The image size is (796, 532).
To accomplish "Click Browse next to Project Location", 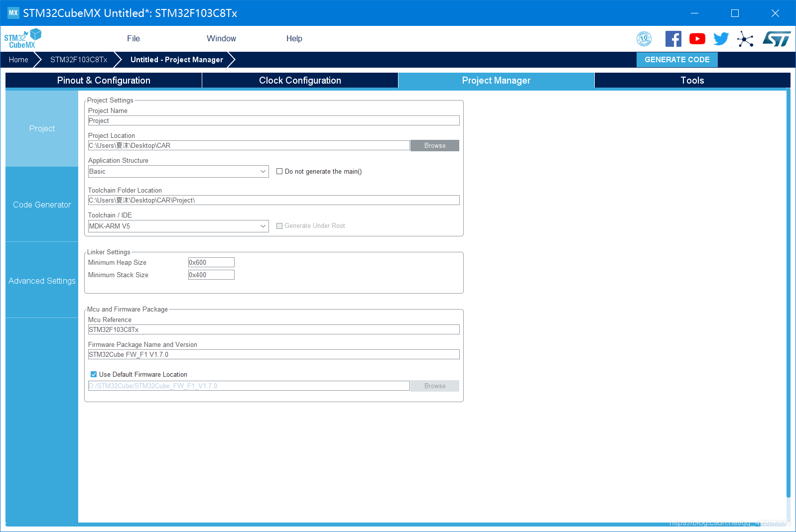I will click(x=435, y=145).
